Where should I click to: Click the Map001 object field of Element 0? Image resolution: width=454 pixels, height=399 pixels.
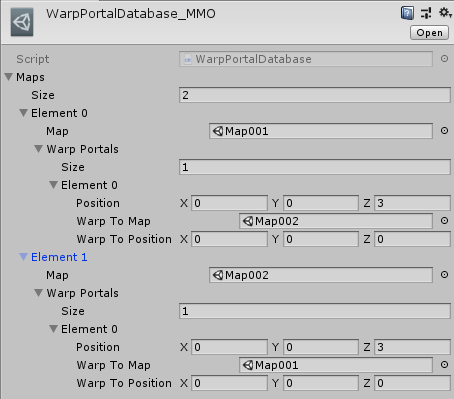(x=321, y=131)
